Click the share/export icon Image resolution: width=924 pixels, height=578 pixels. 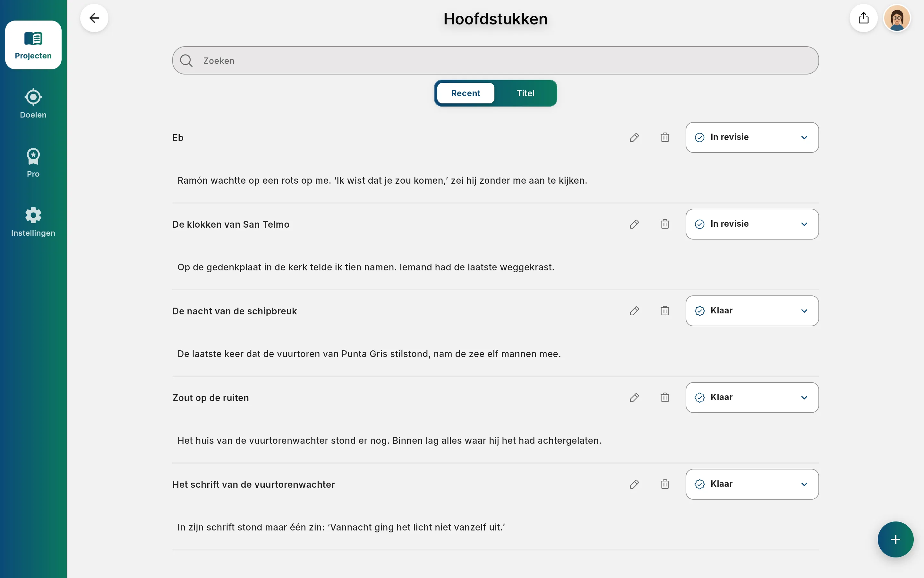(864, 18)
